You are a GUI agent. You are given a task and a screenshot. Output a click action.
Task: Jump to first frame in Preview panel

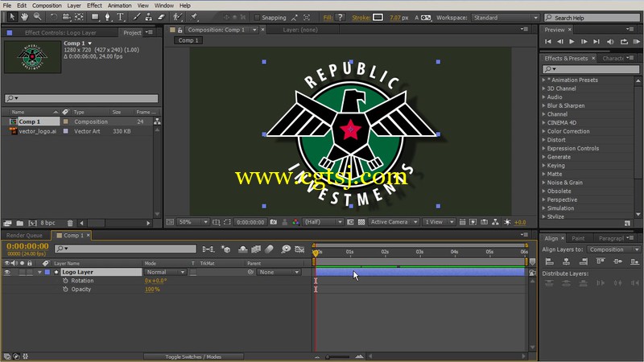point(548,42)
